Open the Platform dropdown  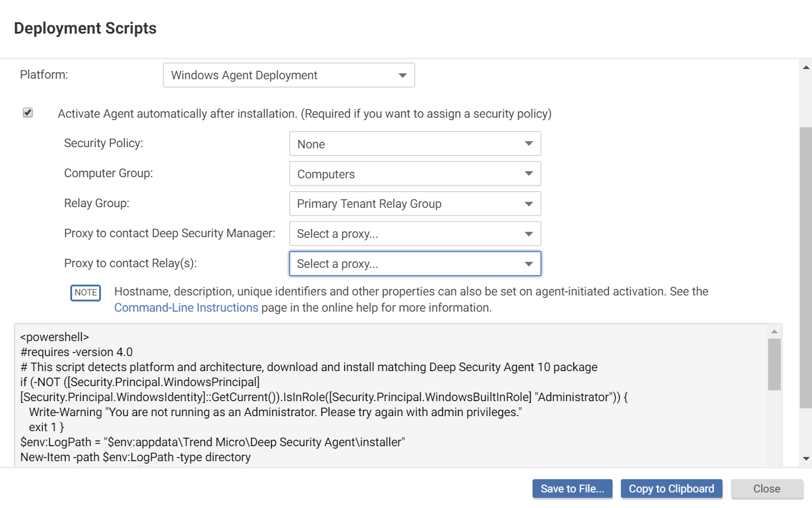pos(288,76)
